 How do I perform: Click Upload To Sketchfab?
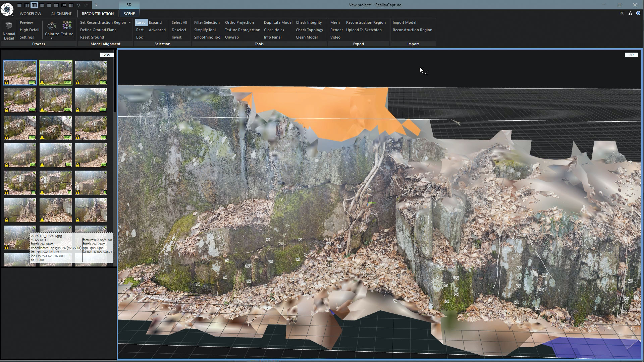coord(364,30)
